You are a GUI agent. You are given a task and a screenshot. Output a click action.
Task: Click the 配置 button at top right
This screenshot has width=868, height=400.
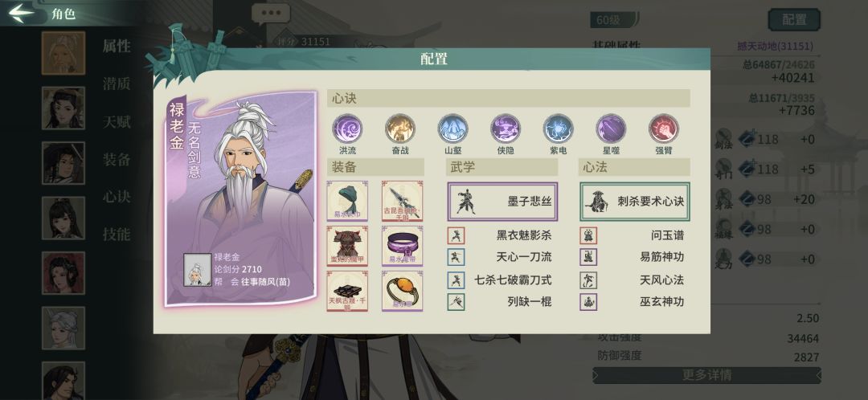[794, 20]
